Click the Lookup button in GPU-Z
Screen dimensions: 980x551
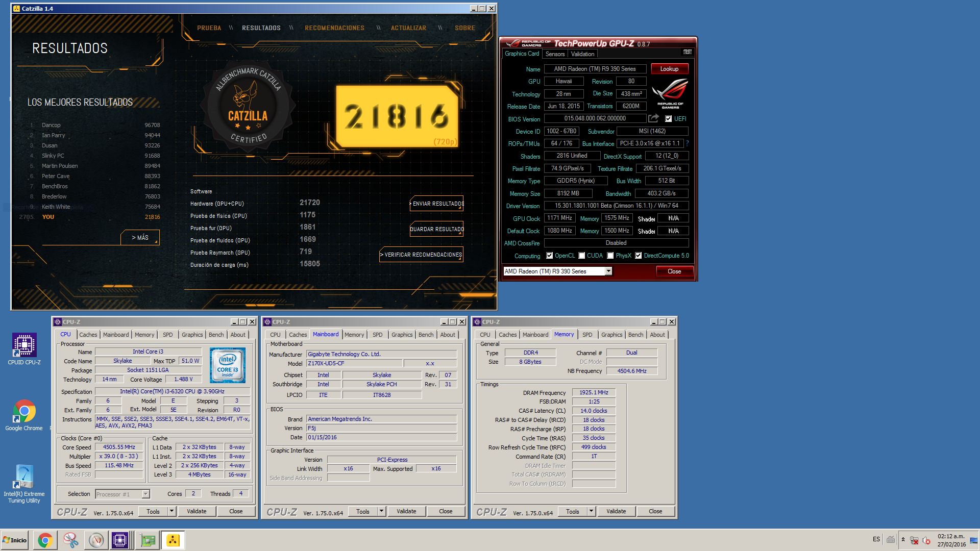pos(669,69)
